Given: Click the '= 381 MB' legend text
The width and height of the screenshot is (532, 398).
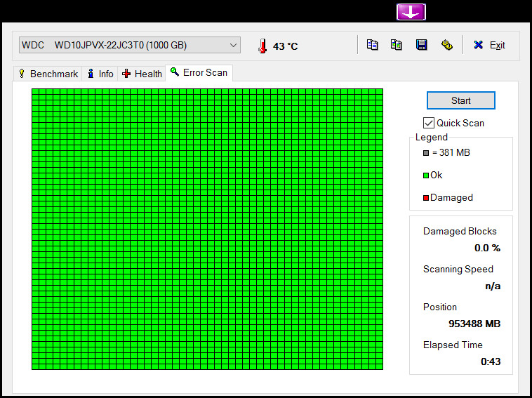Looking at the screenshot, I should [451, 153].
